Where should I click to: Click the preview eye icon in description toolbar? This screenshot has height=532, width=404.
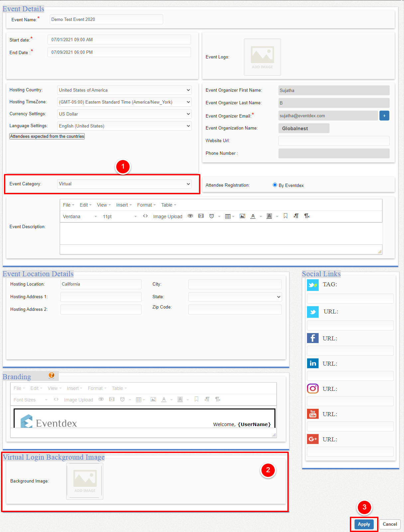(190, 216)
